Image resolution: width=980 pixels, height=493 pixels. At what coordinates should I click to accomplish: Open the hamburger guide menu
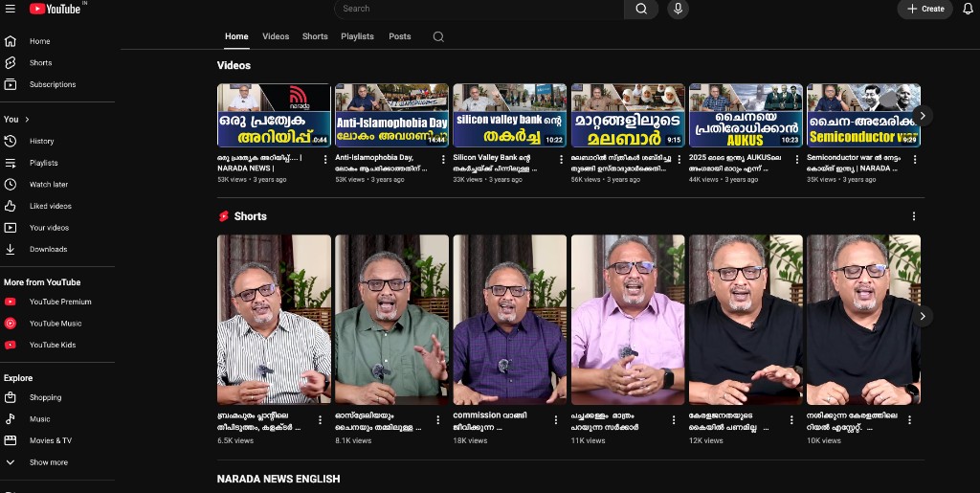point(10,9)
